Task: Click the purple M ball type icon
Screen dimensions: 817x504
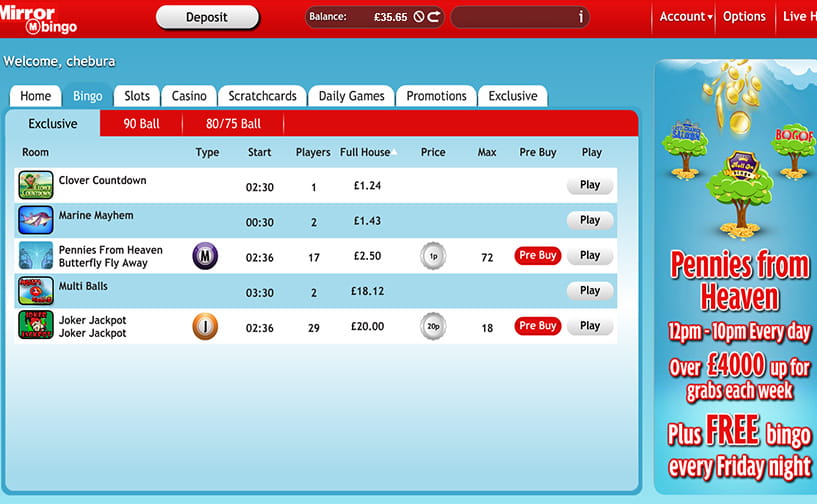Action: click(205, 256)
